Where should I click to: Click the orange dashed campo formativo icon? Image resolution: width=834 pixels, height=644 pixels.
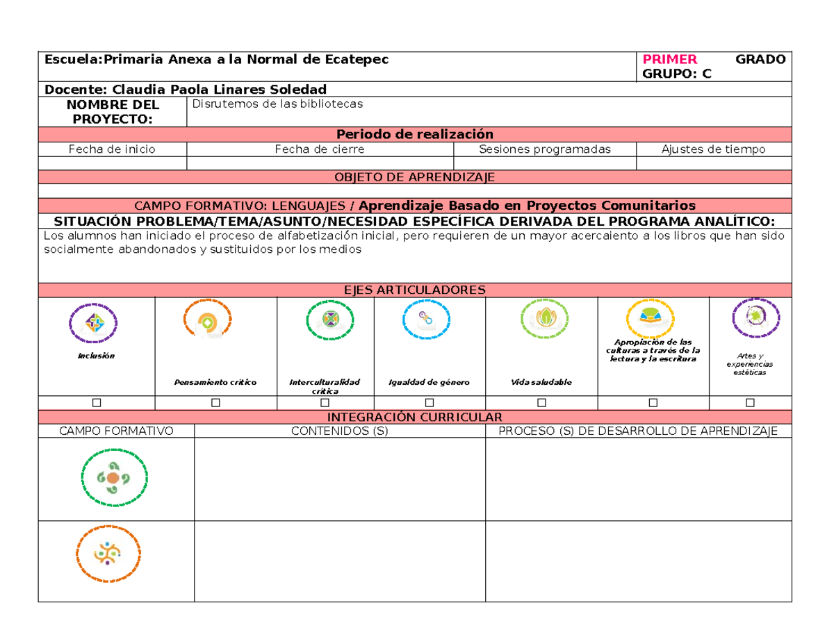point(108,554)
